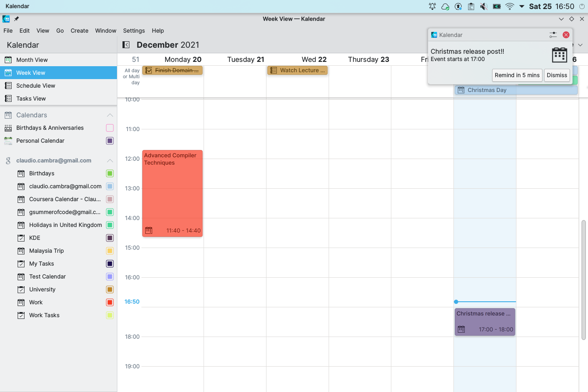Click the calendar icon in Advanced Compiler Techniques event

pos(149,230)
